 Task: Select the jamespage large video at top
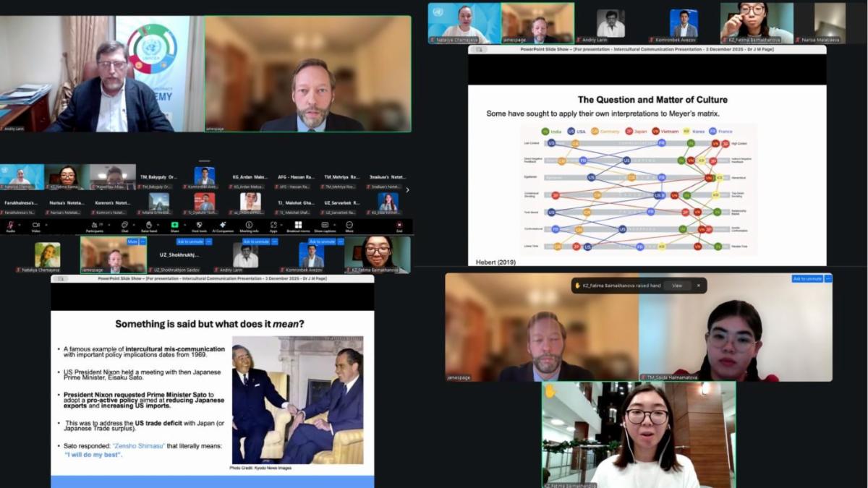(307, 74)
